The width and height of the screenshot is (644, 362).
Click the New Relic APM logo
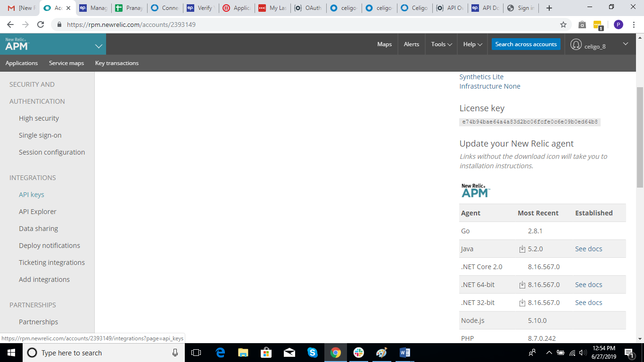coord(17,44)
